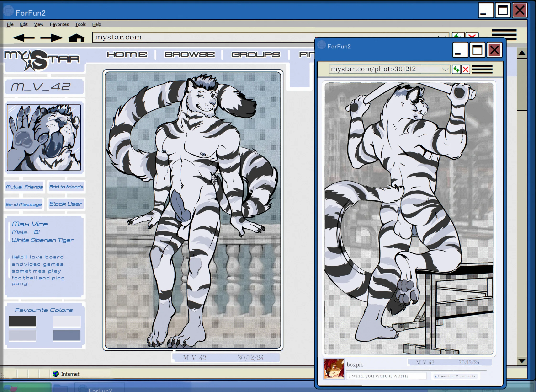This screenshot has height=392, width=536.
Task: Click the back arrow navigation icon
Action: pos(23,38)
